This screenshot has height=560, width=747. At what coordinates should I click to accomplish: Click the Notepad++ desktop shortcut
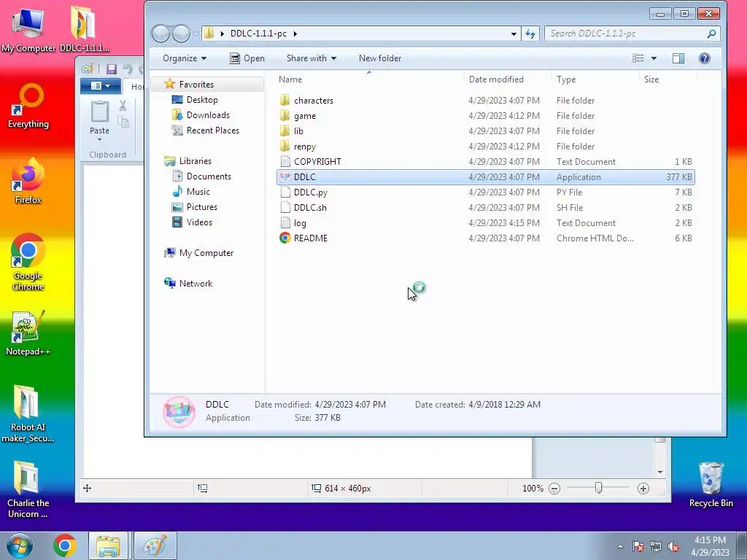[28, 332]
